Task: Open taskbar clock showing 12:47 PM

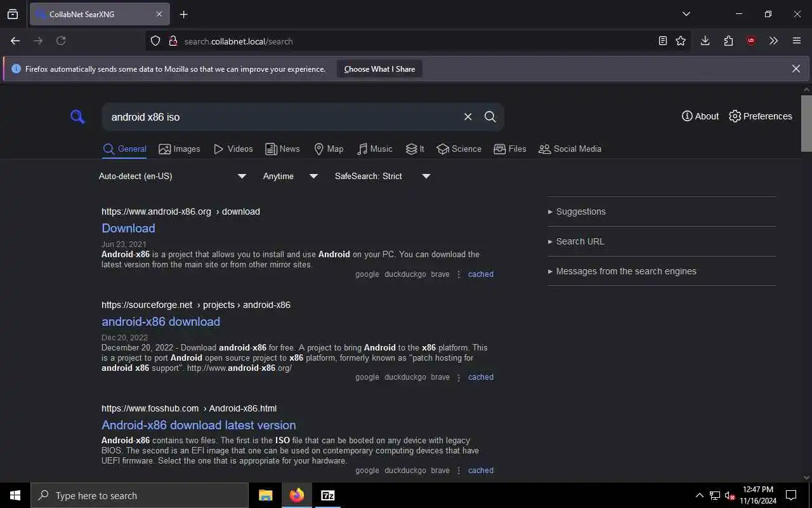Action: (x=758, y=495)
